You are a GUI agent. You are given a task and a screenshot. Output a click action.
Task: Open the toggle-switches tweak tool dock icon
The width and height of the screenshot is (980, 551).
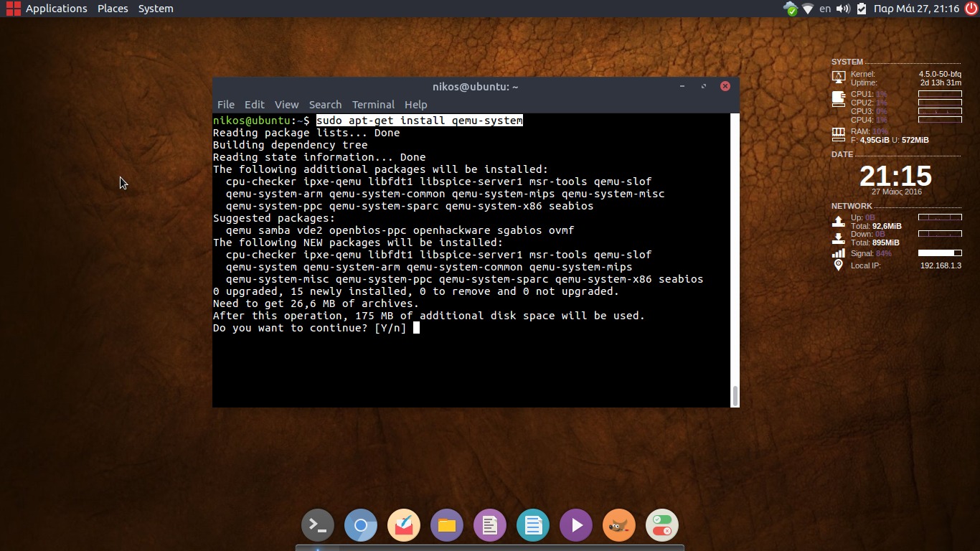(x=662, y=525)
